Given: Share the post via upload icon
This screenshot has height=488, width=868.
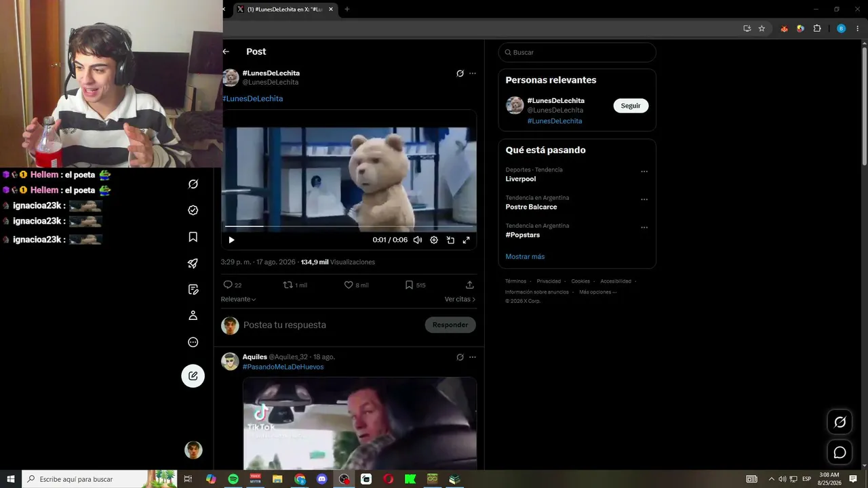Looking at the screenshot, I should click(x=470, y=285).
